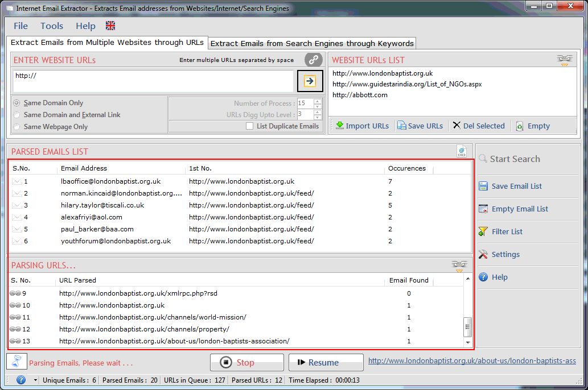588x390 pixels.
Task: Click URL Parsed column header
Action: [77, 280]
